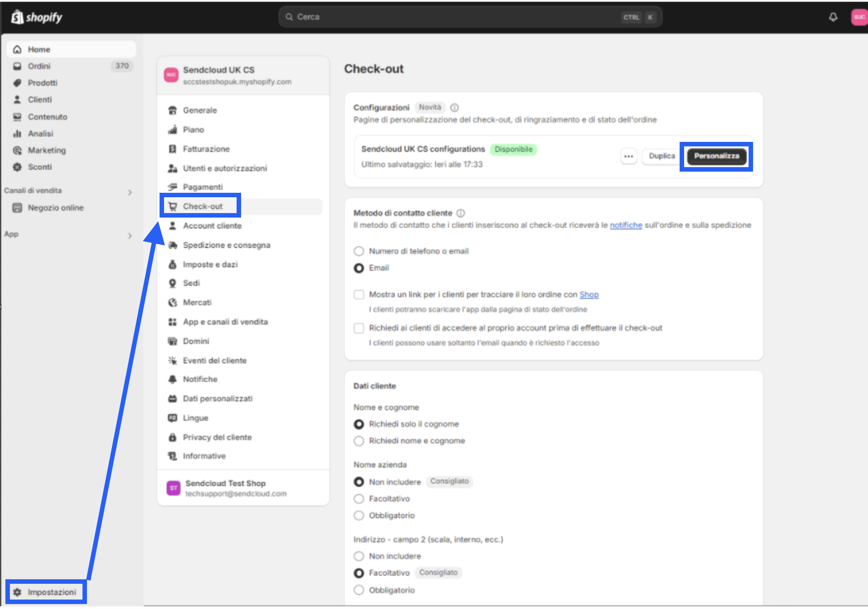The height and width of the screenshot is (609, 868).
Task: Click the Cerca search field
Action: pos(470,17)
